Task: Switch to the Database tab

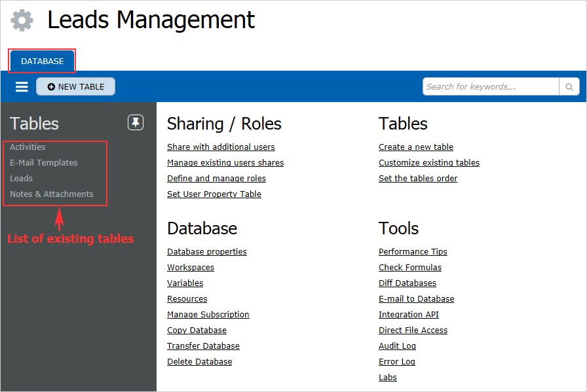Action: tap(43, 61)
